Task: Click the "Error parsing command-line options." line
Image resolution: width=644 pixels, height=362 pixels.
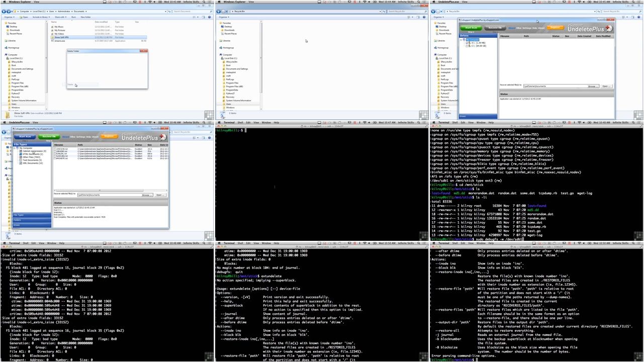Action: (464, 356)
